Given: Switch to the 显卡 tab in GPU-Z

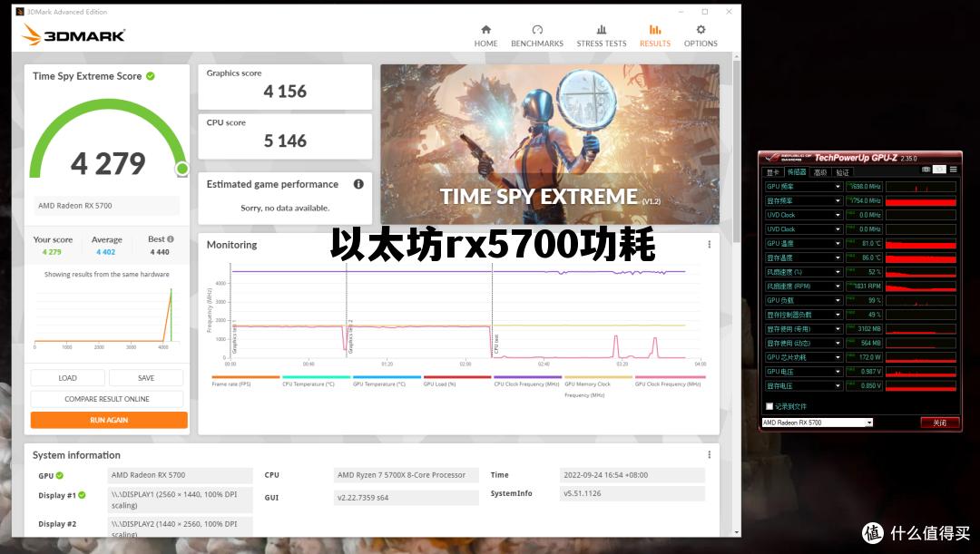Looking at the screenshot, I should 772,170.
